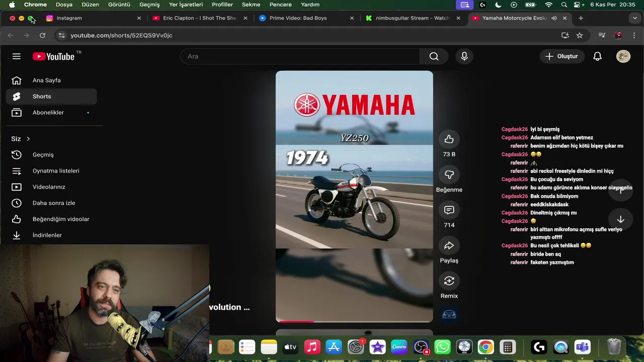Go to the next short with the down arrow
The image size is (644, 362).
point(620,219)
